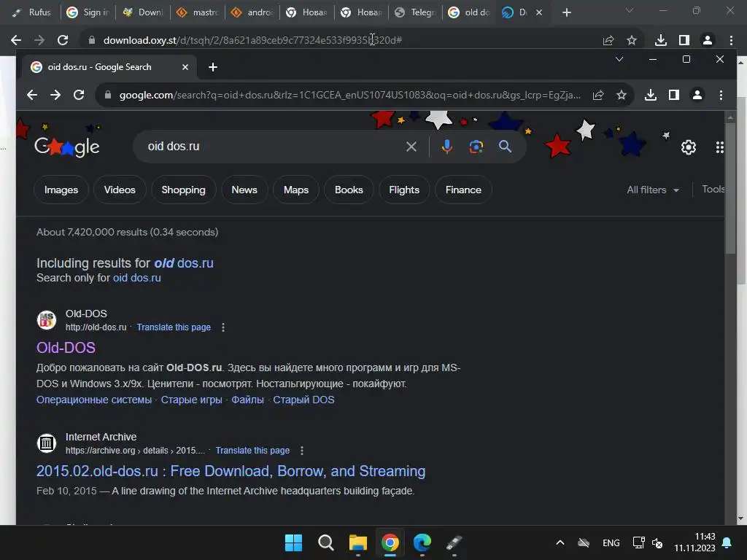Search by image with Google Lens icon
Viewport: 747px width, 560px height.
pos(476,146)
